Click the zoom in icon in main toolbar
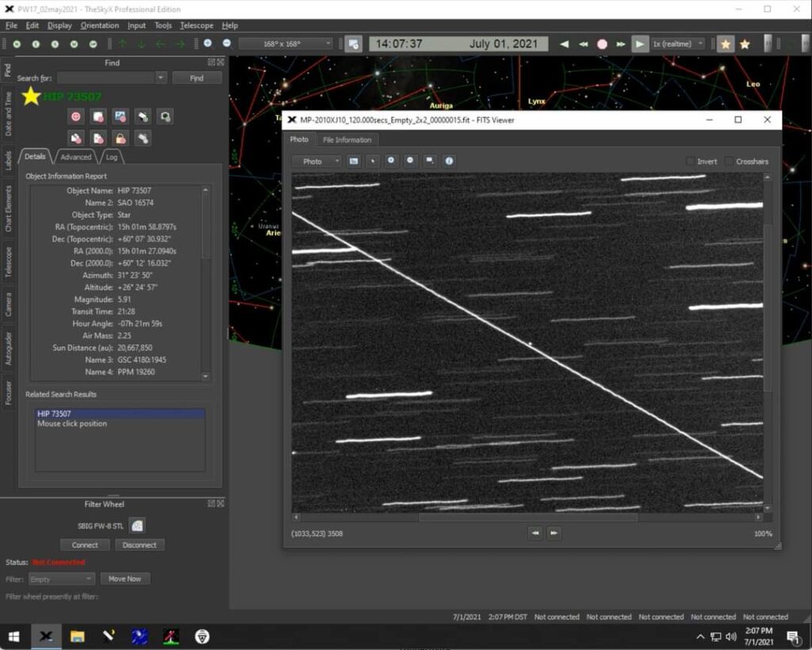 (208, 44)
